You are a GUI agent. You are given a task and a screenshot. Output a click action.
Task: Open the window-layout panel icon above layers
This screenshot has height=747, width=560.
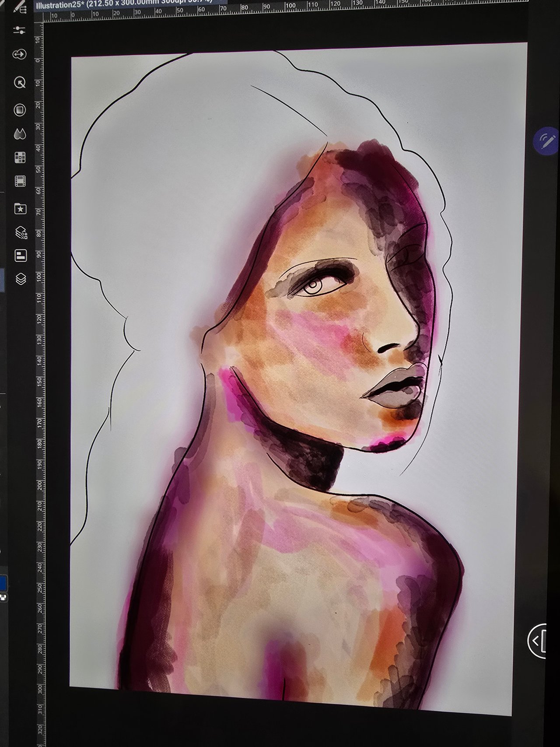tap(21, 256)
